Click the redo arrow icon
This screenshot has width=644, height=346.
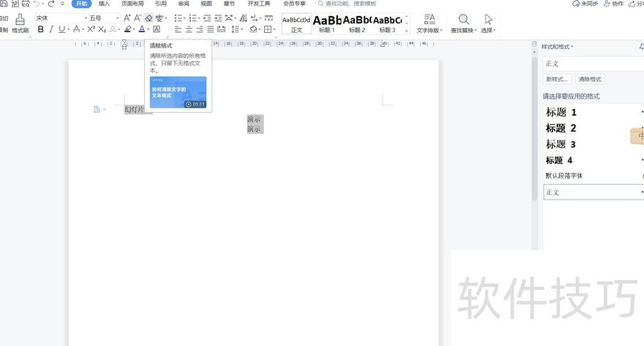[x=51, y=4]
